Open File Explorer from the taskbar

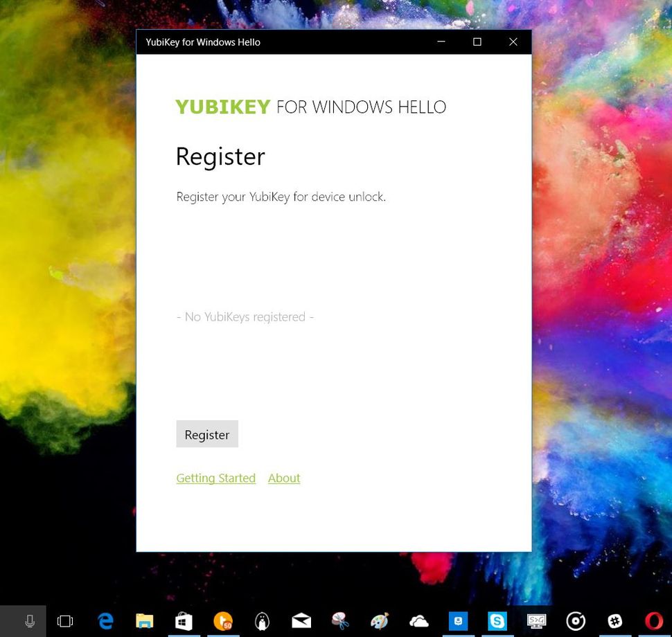144,621
